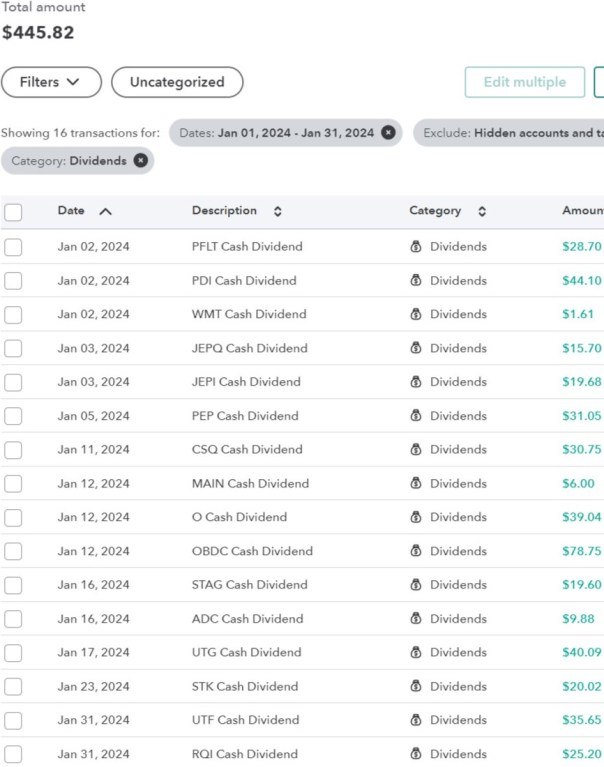Open the Filters dropdown
Viewport: 604px width, 767px height.
[x=51, y=82]
